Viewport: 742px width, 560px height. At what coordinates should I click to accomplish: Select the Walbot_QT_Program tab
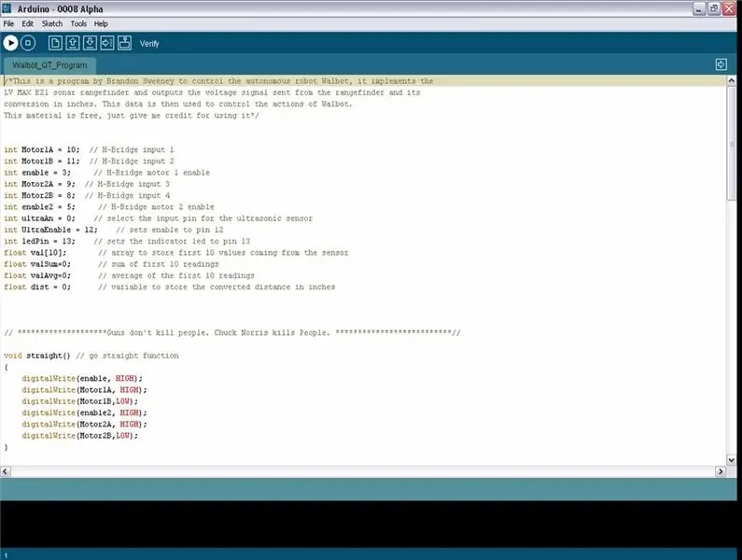pyautogui.click(x=49, y=65)
